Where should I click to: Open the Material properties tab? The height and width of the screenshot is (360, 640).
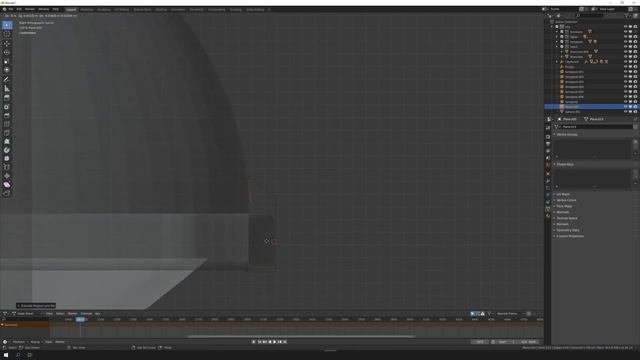[548, 216]
